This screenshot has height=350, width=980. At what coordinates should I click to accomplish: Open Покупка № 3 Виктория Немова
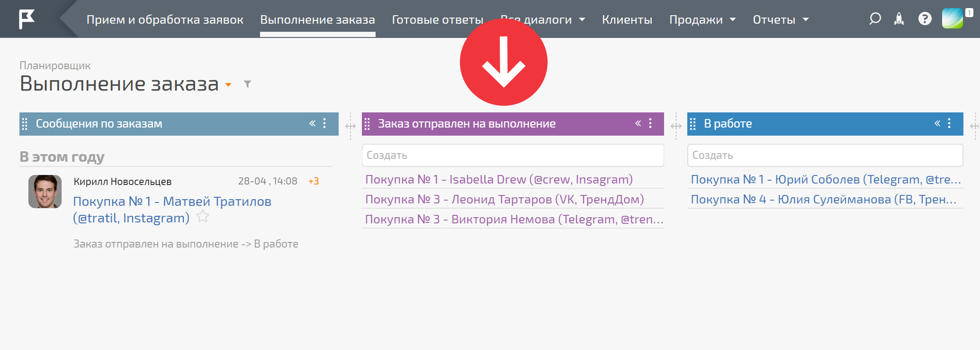click(514, 219)
